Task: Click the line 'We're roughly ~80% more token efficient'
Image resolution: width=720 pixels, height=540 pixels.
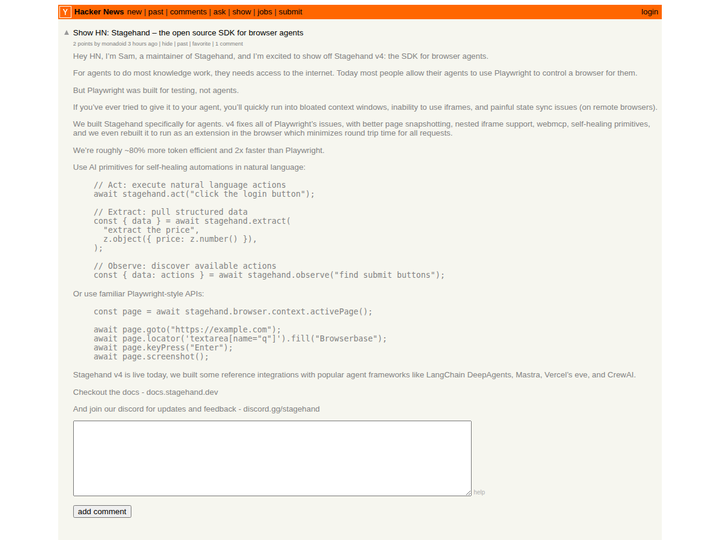Action: tap(198, 151)
